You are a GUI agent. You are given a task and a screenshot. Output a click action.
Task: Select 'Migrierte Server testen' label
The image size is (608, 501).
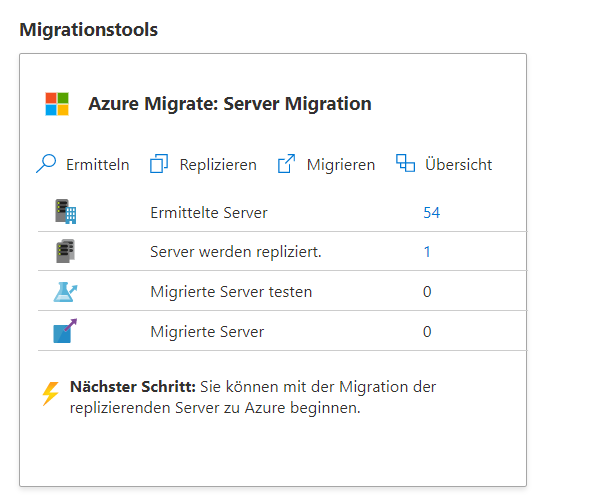[231, 292]
